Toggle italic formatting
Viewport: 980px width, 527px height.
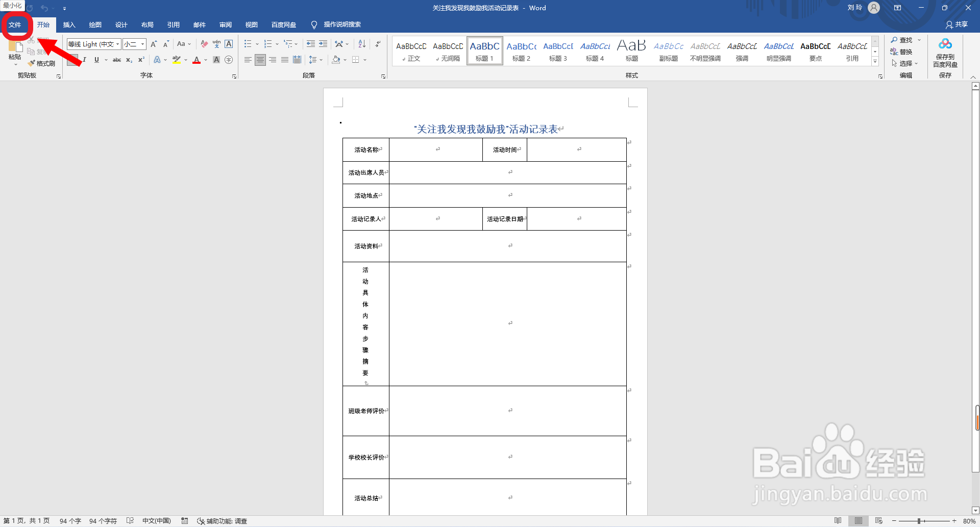coord(84,60)
